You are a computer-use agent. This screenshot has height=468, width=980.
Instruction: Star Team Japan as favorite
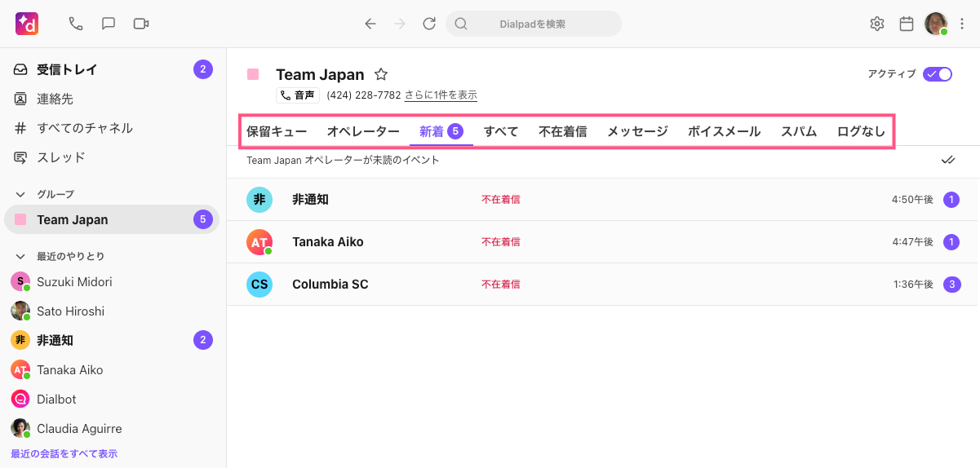pyautogui.click(x=381, y=74)
